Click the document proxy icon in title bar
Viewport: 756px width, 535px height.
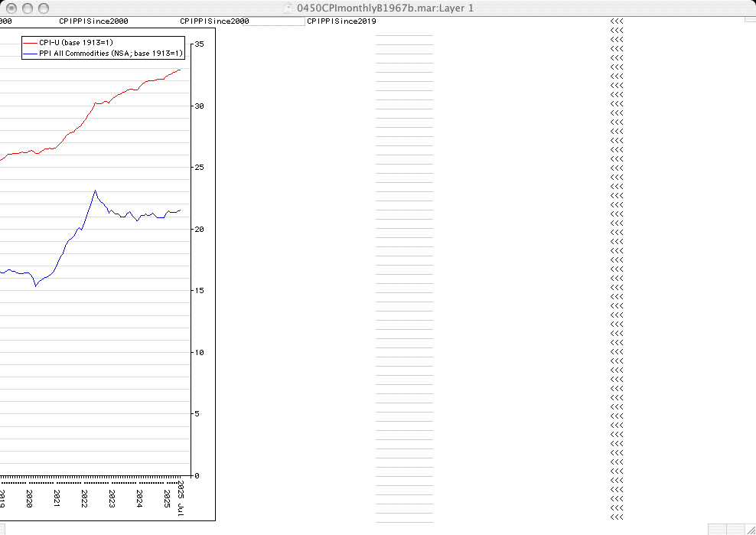tap(288, 8)
